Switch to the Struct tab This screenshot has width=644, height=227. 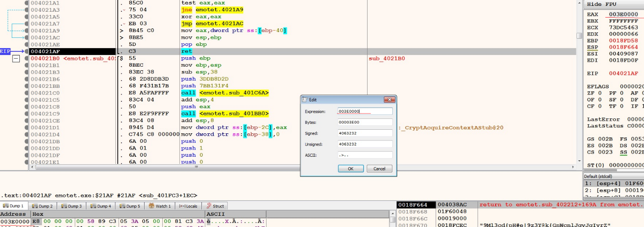(x=215, y=206)
